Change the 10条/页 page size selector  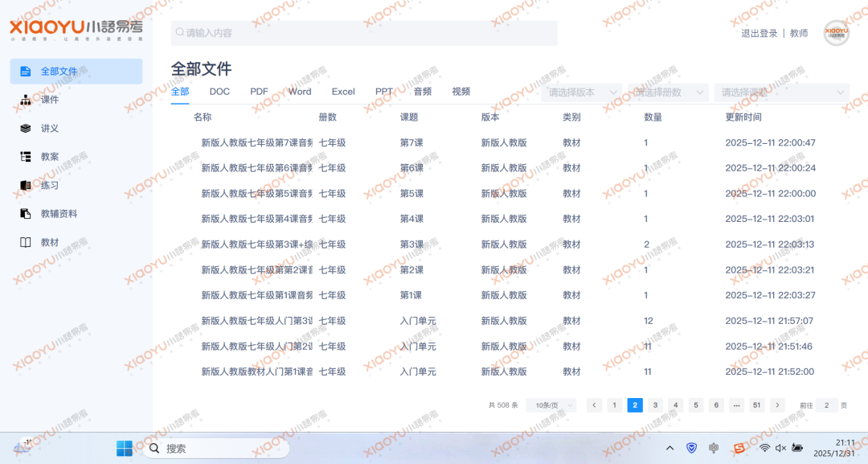coord(551,405)
